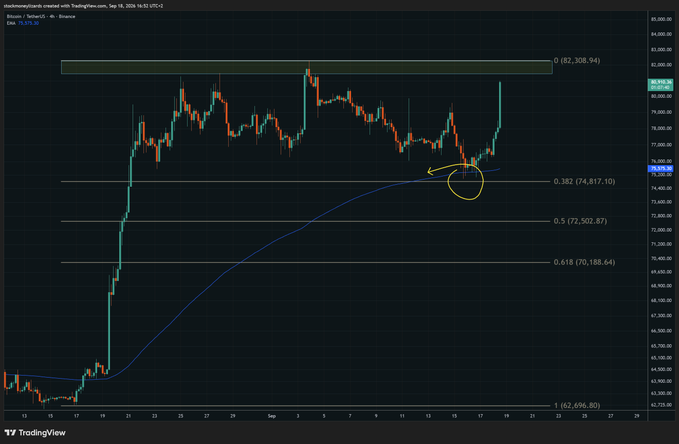Click the 65,700.00 price axis label

661,346
